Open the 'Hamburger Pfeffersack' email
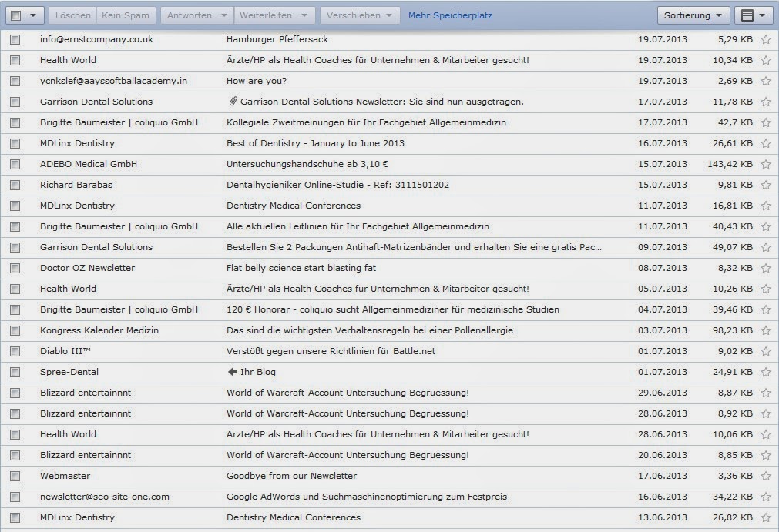This screenshot has height=532, width=779. [x=277, y=39]
